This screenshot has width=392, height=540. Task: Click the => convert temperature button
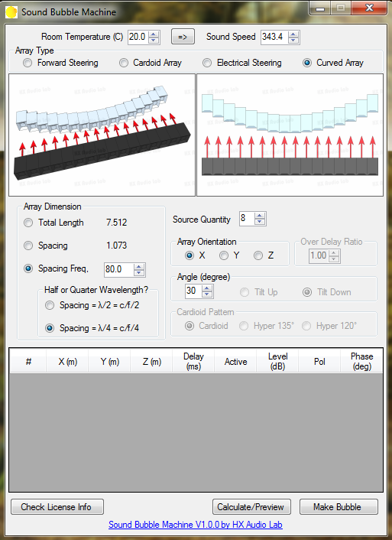(183, 37)
